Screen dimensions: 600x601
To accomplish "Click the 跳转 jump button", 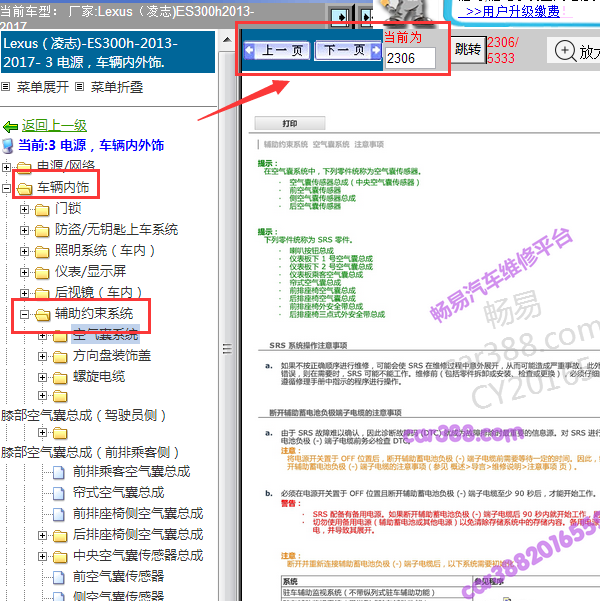I will pos(468,49).
